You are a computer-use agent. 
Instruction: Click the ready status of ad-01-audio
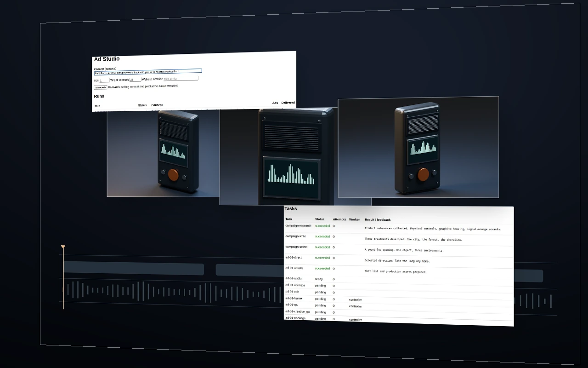click(319, 279)
